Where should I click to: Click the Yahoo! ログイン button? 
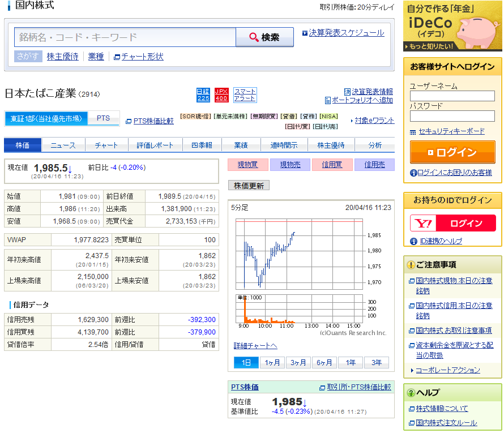(453, 223)
